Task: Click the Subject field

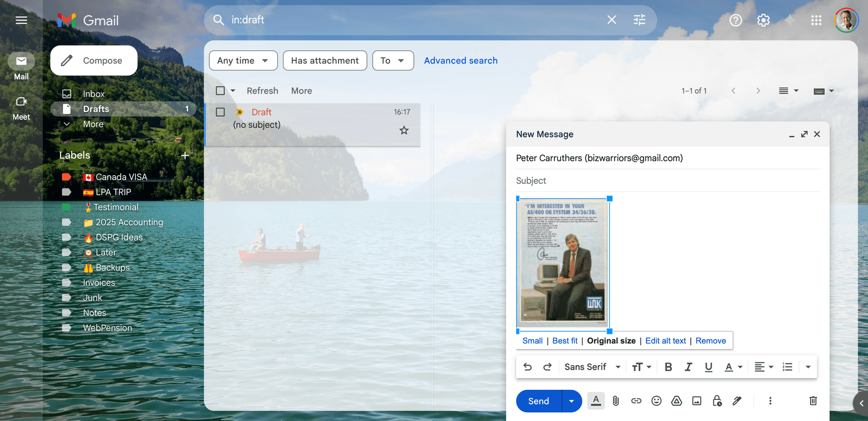Action: click(x=668, y=180)
